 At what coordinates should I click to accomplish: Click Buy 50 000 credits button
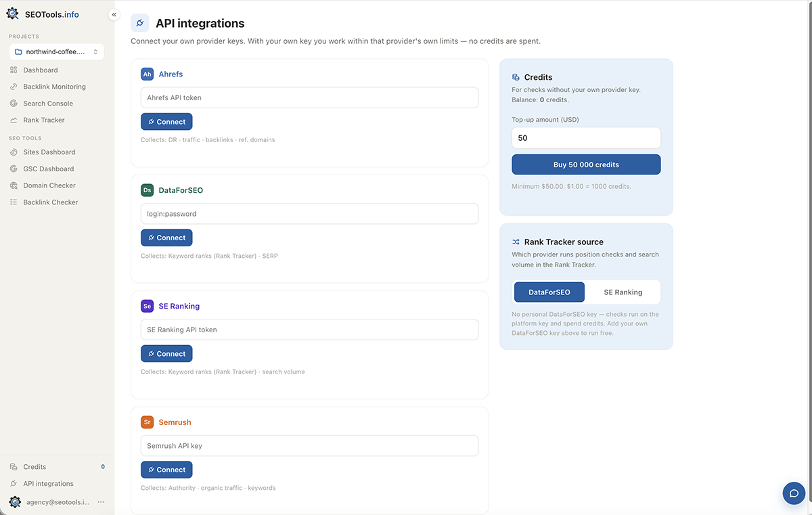(x=586, y=164)
